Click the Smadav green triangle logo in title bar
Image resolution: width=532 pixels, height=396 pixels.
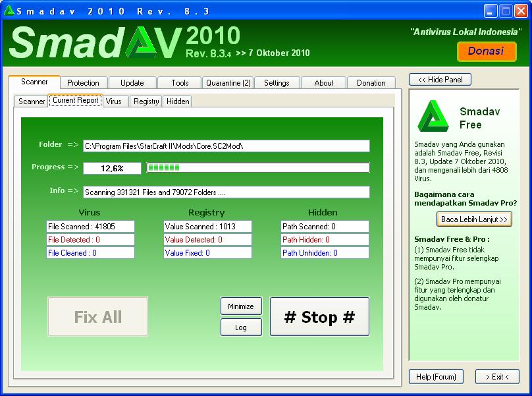9,9
